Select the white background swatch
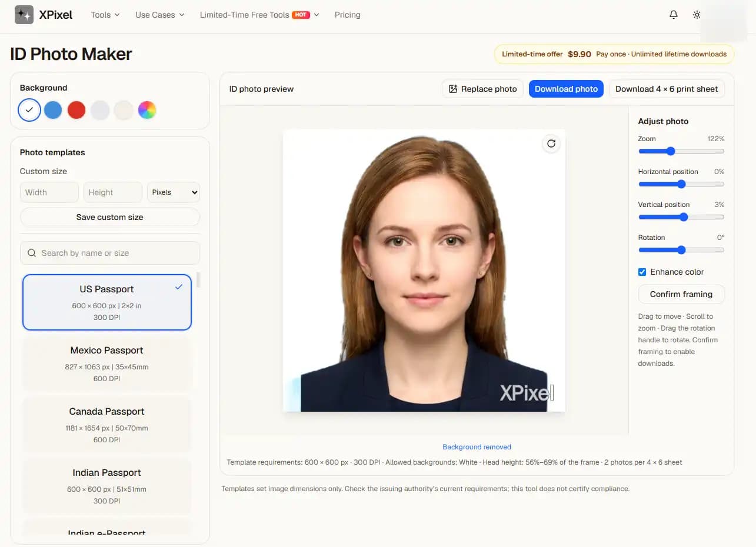The height and width of the screenshot is (547, 756). click(x=29, y=110)
